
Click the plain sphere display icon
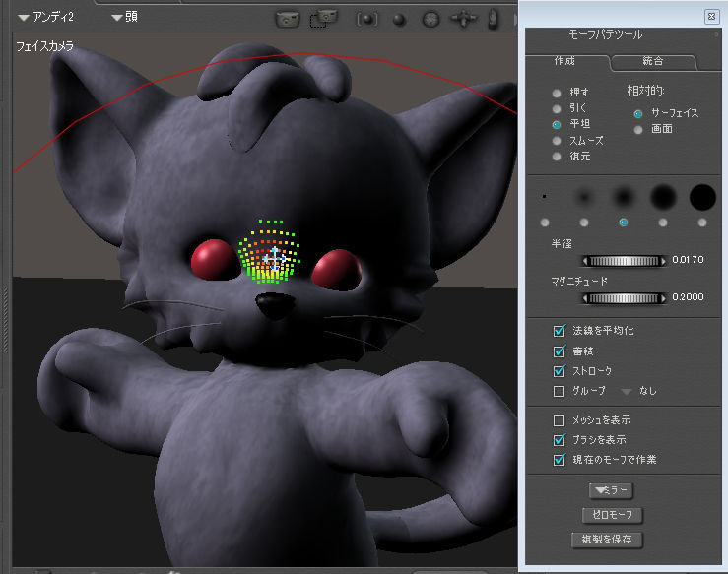399,20
